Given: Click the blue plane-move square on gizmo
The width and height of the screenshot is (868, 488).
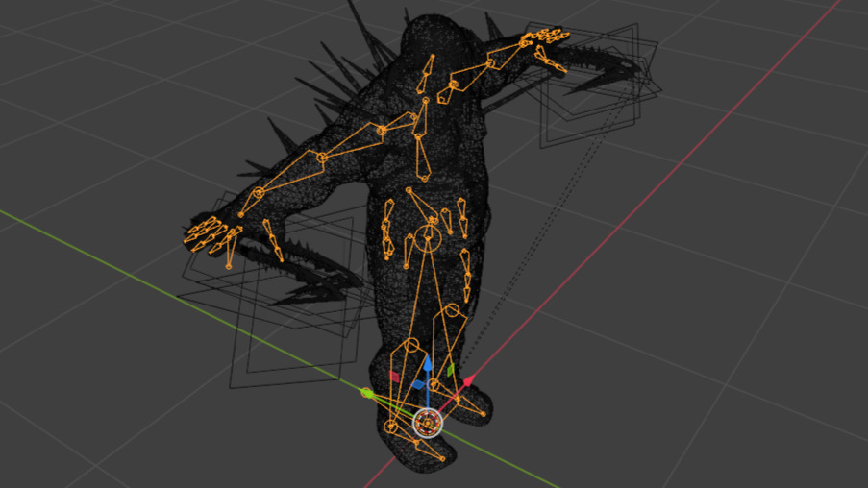Looking at the screenshot, I should tap(418, 384).
